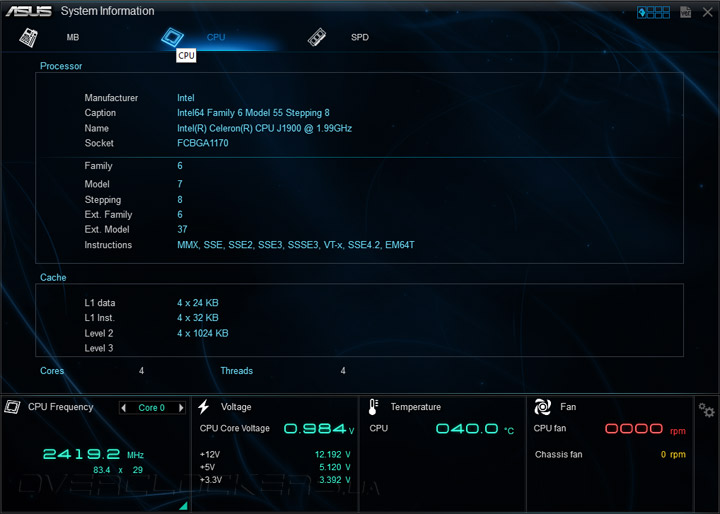Viewport: 720px width, 514px height.
Task: Open monitor settings gear icon
Action: [x=706, y=410]
